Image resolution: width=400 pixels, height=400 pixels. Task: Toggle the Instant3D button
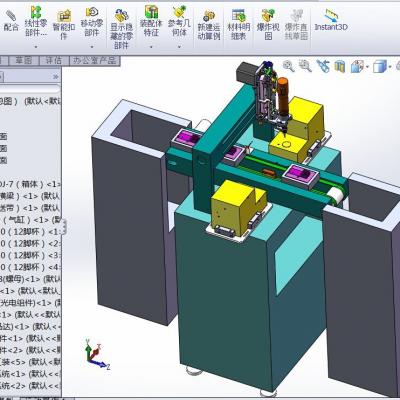coord(331,21)
